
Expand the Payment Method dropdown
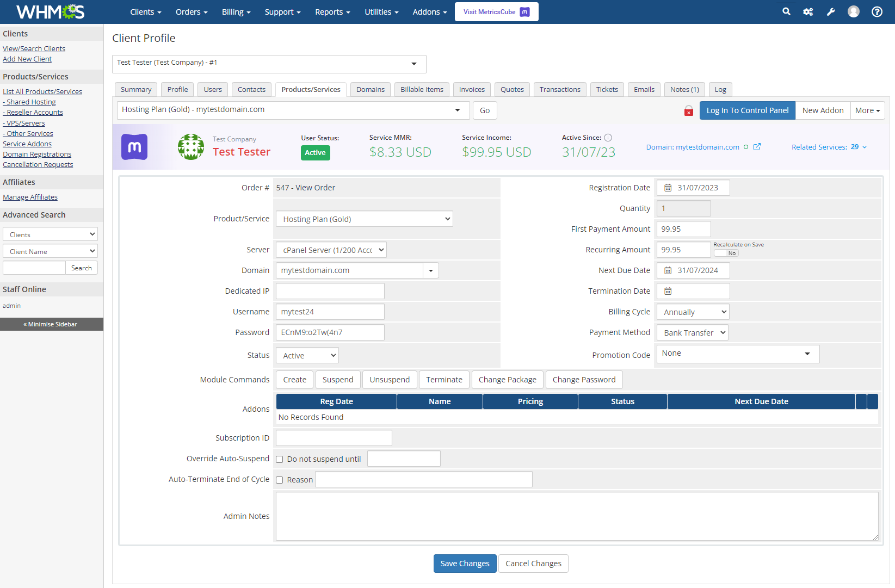pos(693,333)
